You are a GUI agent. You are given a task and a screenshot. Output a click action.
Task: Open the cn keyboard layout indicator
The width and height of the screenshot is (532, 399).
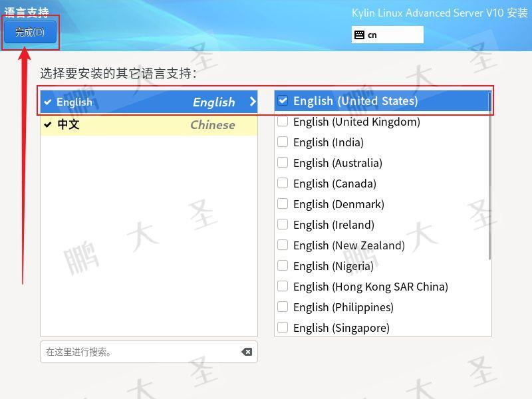coord(387,35)
